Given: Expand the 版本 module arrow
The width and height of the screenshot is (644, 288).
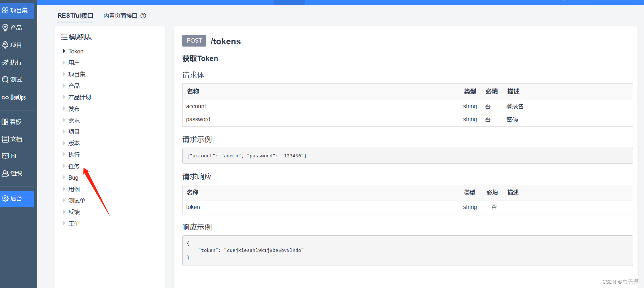Looking at the screenshot, I should [64, 143].
